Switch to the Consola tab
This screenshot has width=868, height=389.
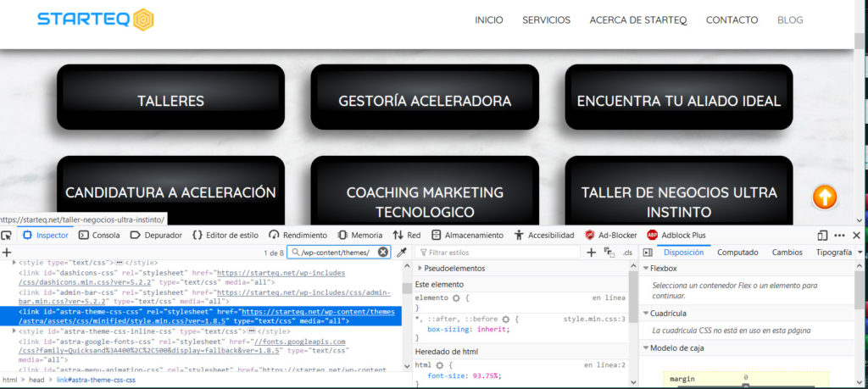99,235
